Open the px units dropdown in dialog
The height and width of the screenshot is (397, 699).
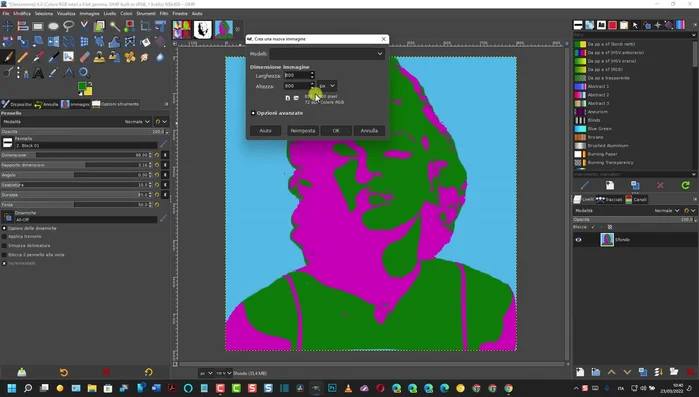click(327, 86)
